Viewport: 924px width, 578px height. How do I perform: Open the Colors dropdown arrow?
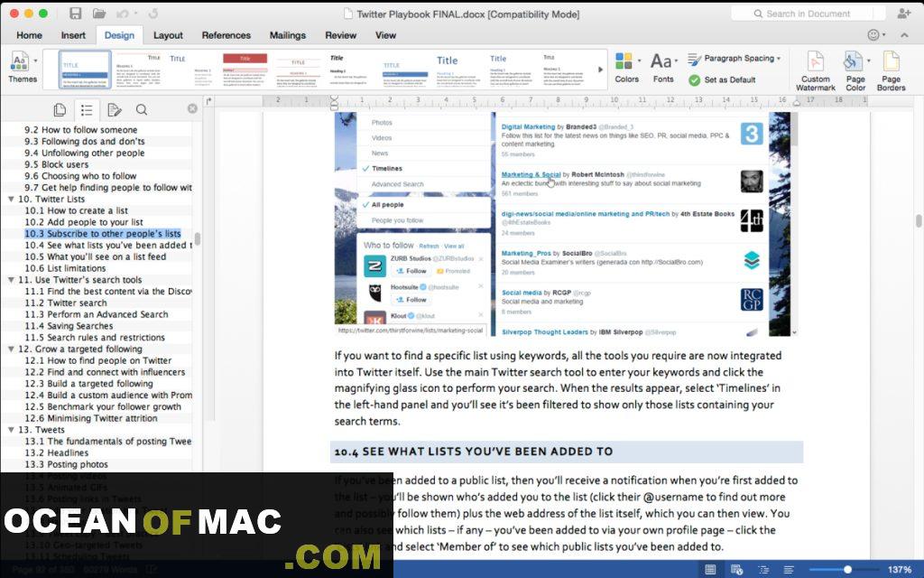(640, 61)
